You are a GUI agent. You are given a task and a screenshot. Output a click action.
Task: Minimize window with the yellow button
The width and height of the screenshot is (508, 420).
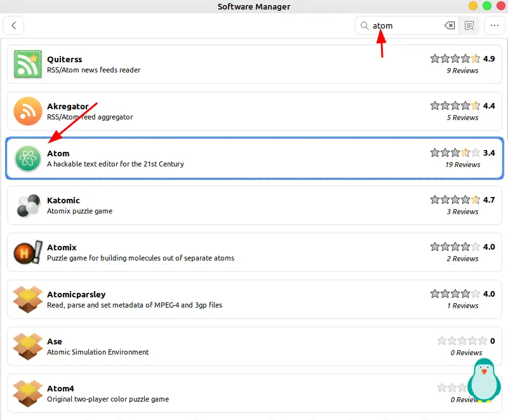tap(473, 6)
